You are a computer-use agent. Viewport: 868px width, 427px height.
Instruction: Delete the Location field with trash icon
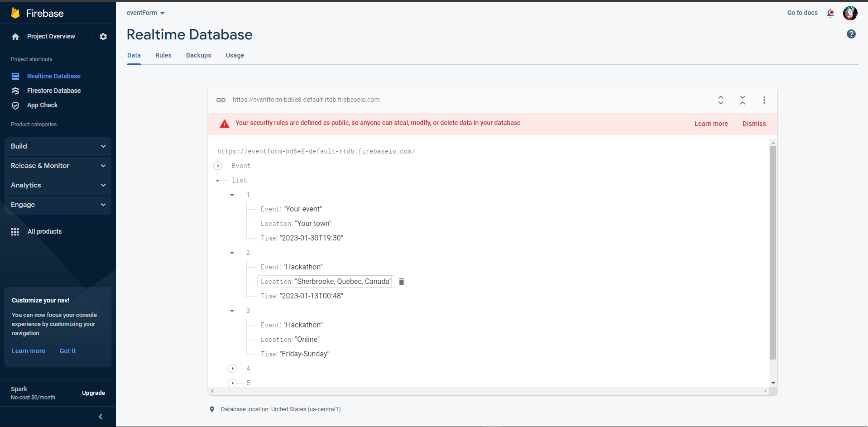[x=401, y=282]
